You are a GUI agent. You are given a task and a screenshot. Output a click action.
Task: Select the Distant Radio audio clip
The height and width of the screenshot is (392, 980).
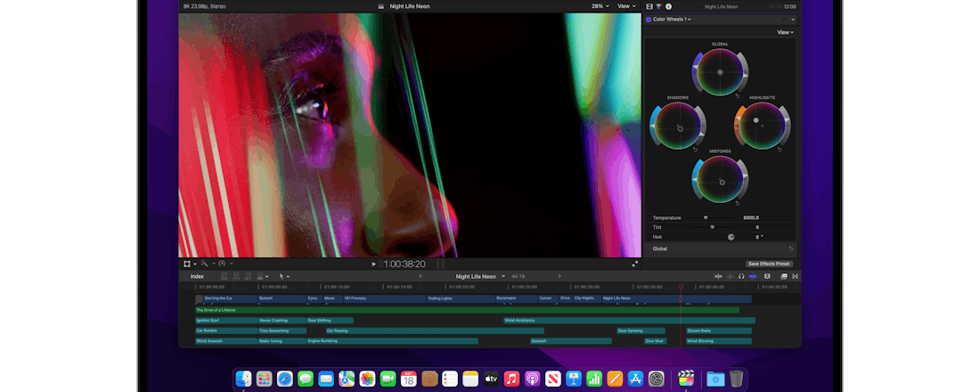click(719, 331)
